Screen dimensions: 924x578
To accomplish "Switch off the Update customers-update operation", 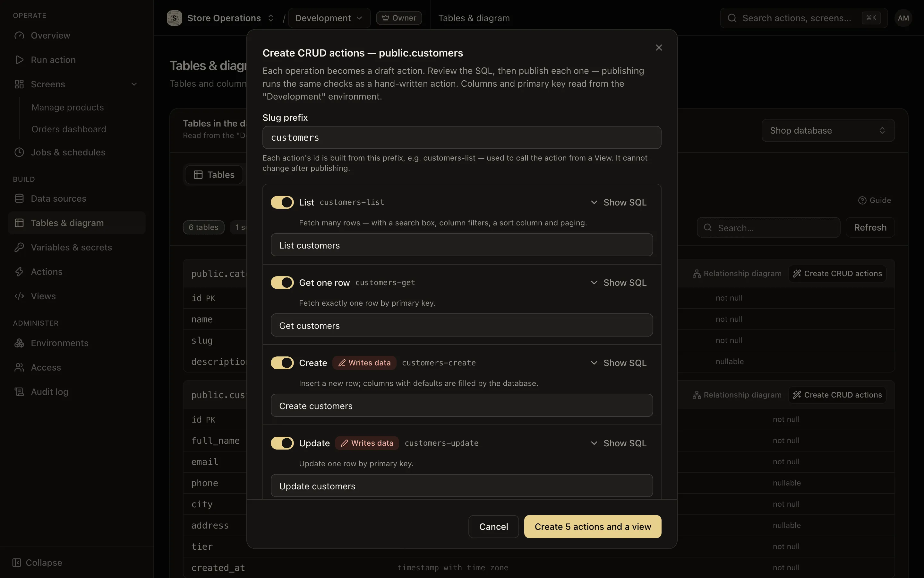I will point(282,443).
